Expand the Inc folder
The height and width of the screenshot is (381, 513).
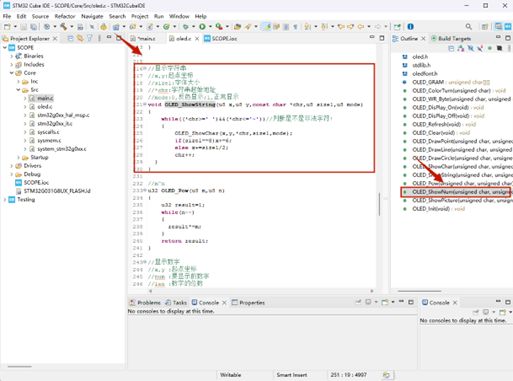point(18,81)
